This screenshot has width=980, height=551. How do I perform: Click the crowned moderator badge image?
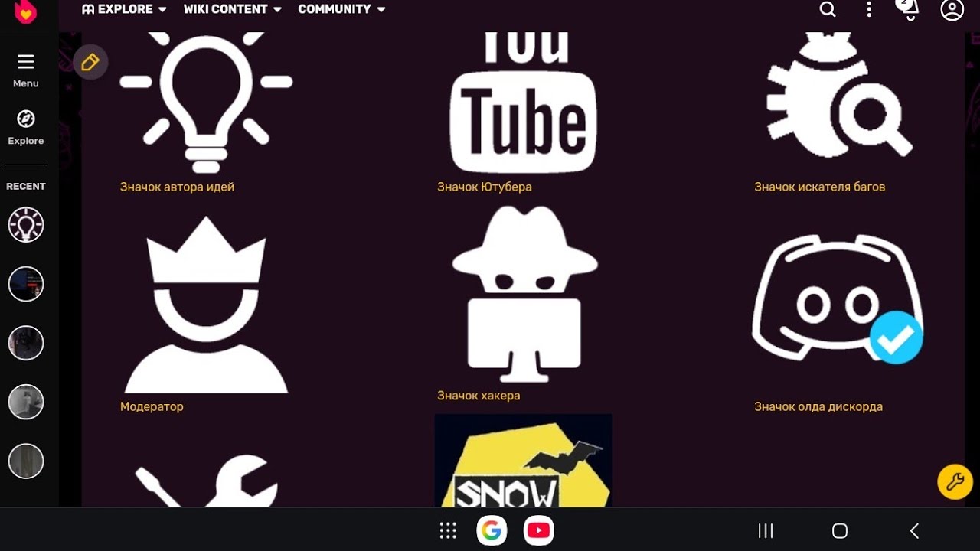pos(206,305)
